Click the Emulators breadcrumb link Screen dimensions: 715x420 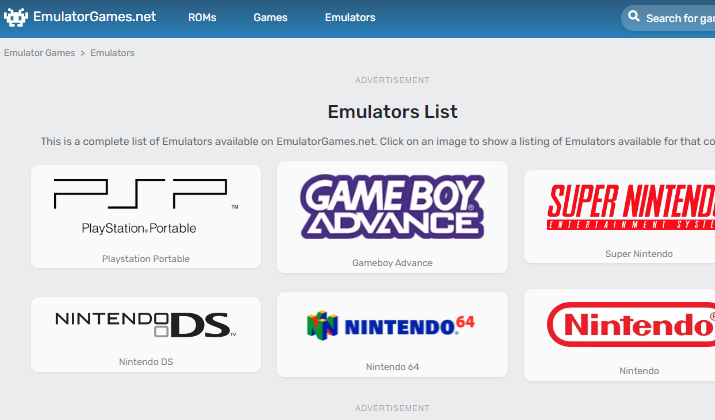pyautogui.click(x=112, y=53)
